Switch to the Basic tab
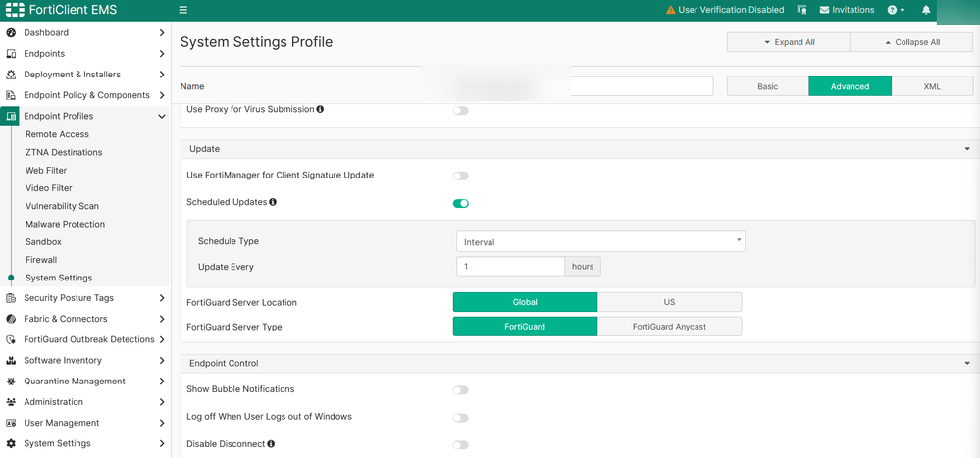The image size is (980, 458). [x=768, y=86]
